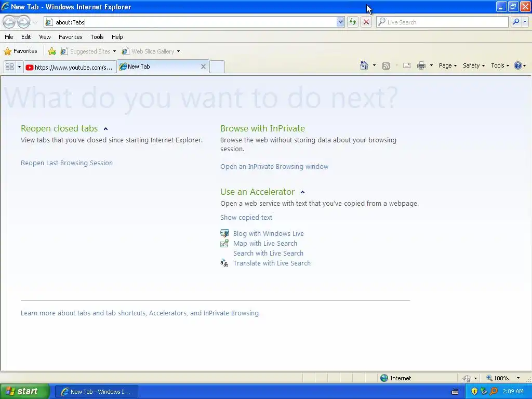
Task: Click the Live Search input box
Action: [x=442, y=22]
